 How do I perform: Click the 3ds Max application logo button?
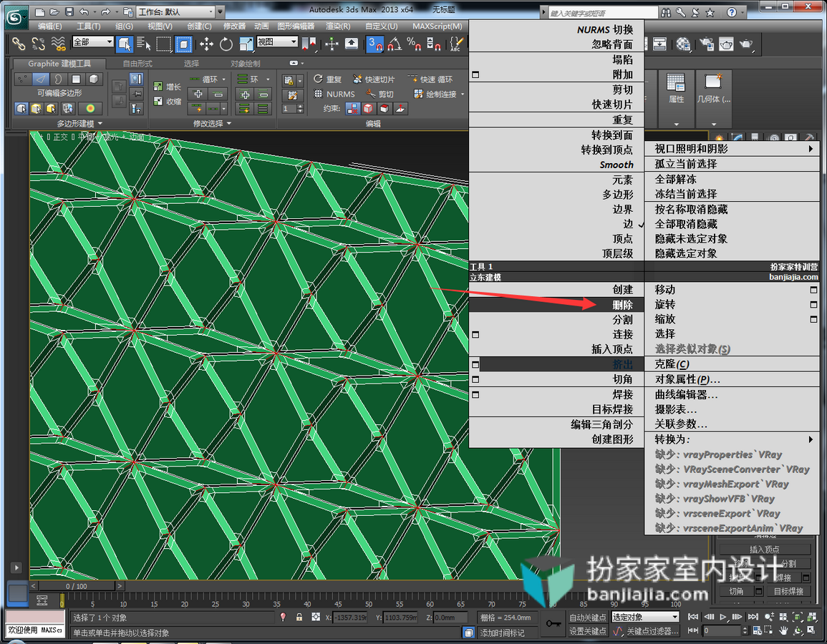pos(15,17)
